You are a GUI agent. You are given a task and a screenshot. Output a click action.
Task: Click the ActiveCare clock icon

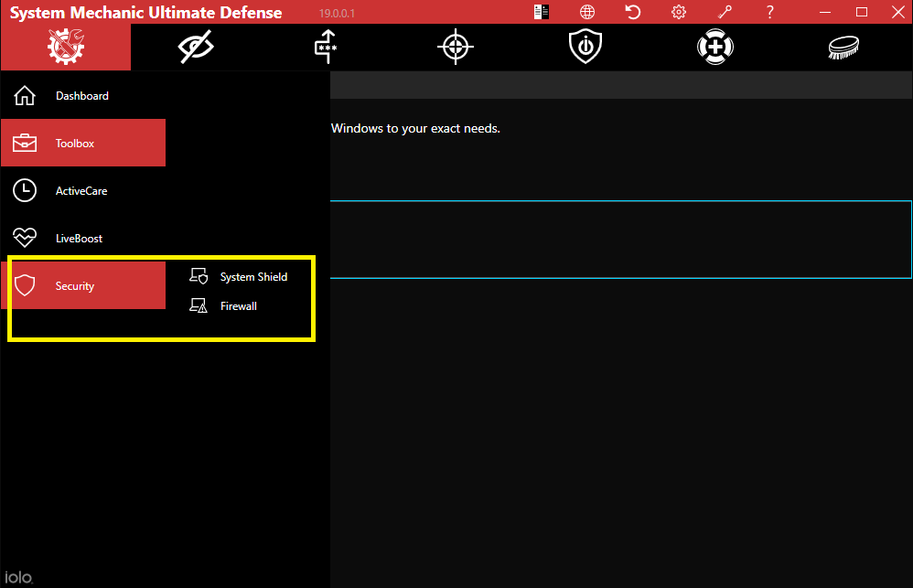click(25, 190)
